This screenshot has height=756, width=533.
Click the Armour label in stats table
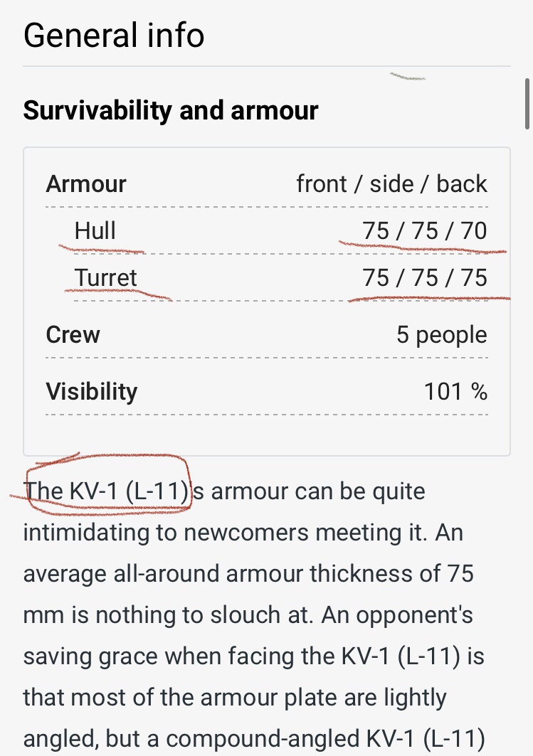(86, 183)
